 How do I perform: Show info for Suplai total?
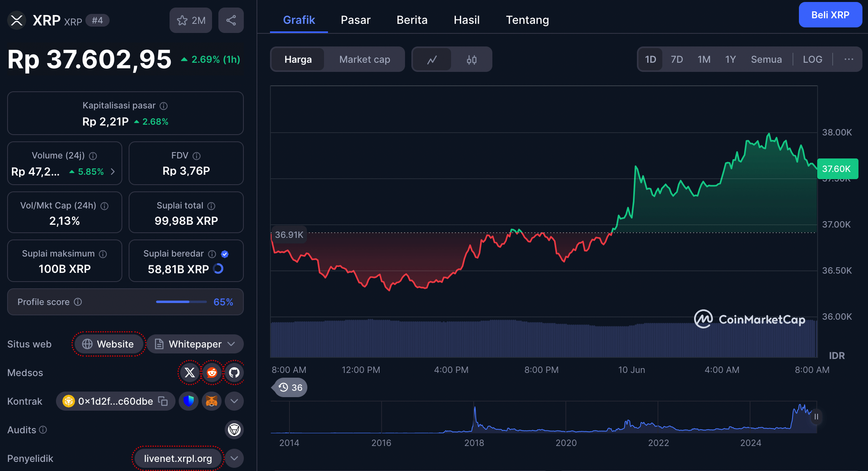(211, 206)
